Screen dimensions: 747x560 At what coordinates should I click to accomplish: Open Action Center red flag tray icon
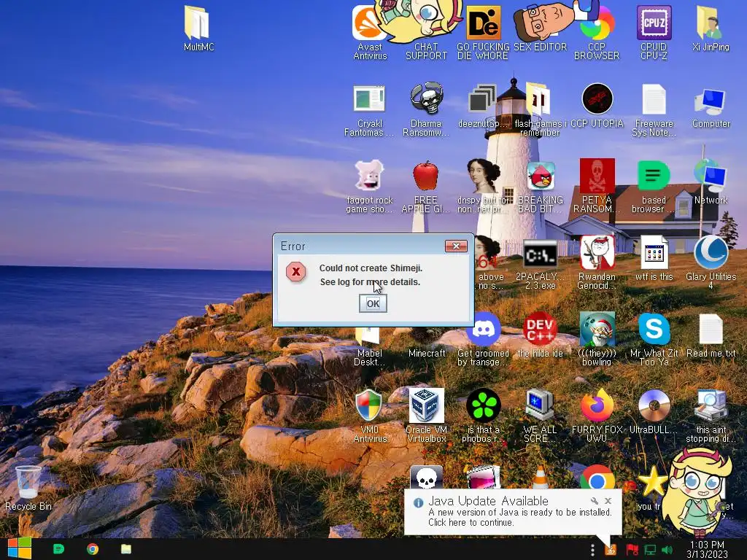point(632,550)
